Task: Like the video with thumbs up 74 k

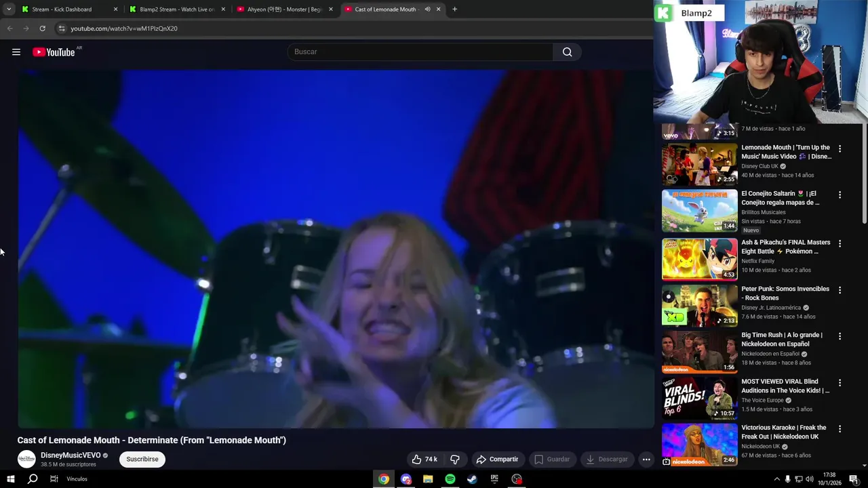Action: coord(425,459)
